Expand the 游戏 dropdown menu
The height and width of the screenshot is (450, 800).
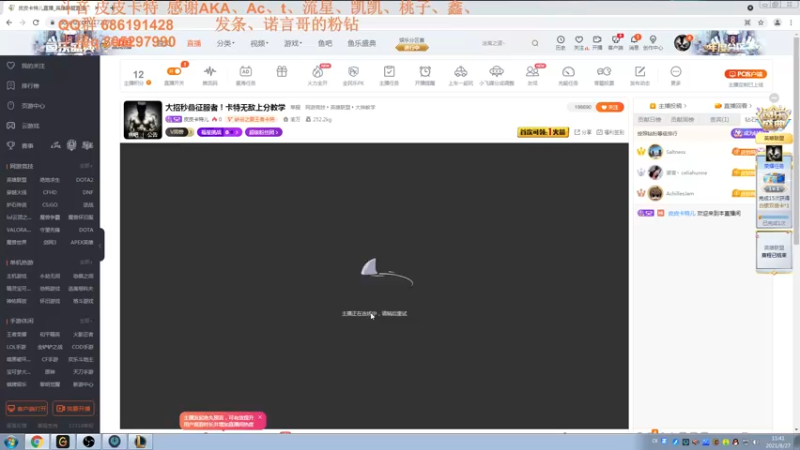(293, 43)
